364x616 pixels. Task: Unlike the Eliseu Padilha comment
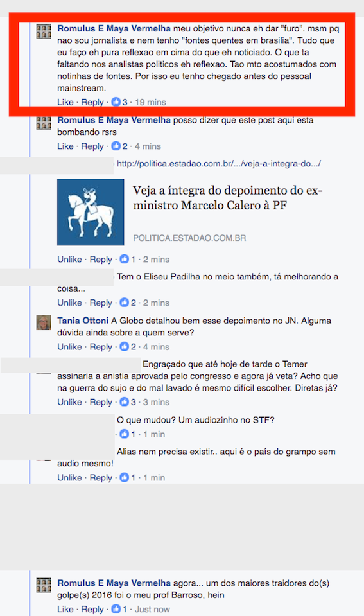[x=69, y=303]
